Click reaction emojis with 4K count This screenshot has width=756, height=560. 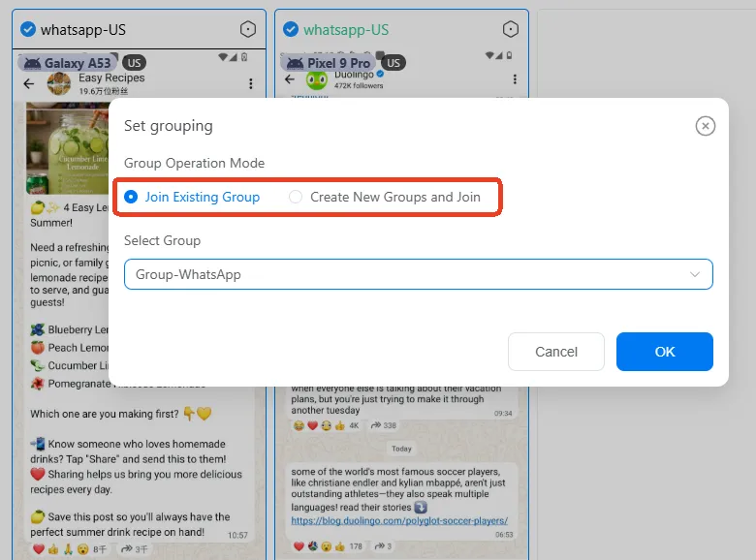click(x=327, y=425)
